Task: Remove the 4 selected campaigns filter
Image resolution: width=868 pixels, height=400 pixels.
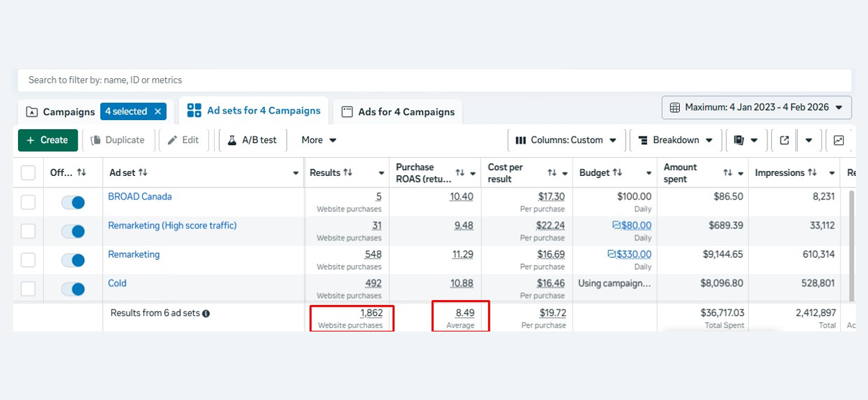Action: pyautogui.click(x=158, y=112)
